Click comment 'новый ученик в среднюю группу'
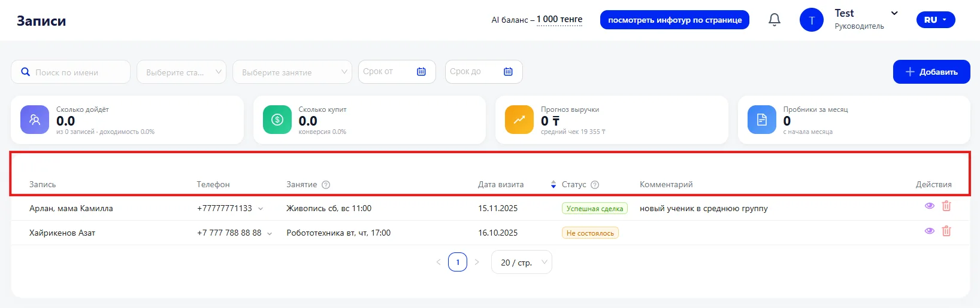The height and width of the screenshot is (308, 980). click(704, 208)
